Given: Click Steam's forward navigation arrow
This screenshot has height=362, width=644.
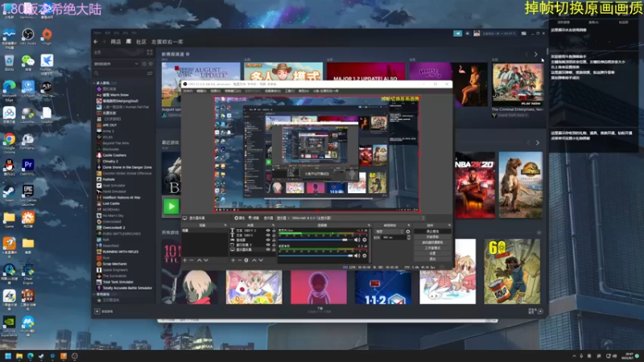Looking at the screenshot, I should click(x=105, y=42).
